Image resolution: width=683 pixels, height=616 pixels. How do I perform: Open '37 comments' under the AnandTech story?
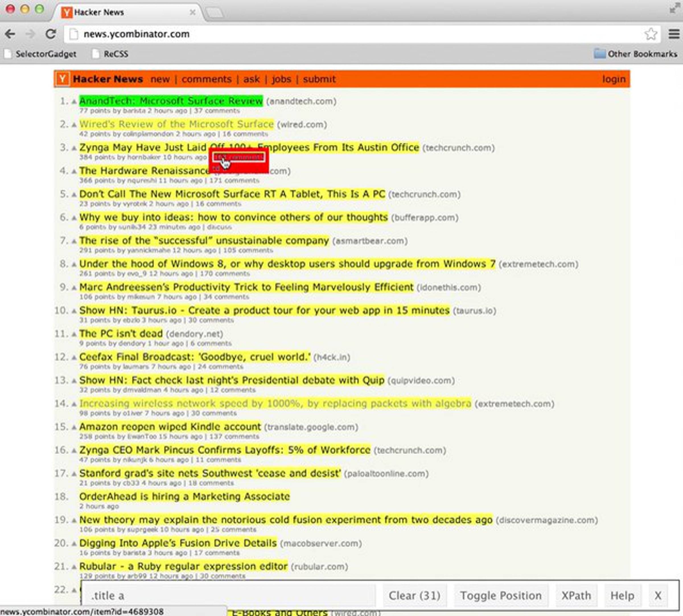(217, 111)
